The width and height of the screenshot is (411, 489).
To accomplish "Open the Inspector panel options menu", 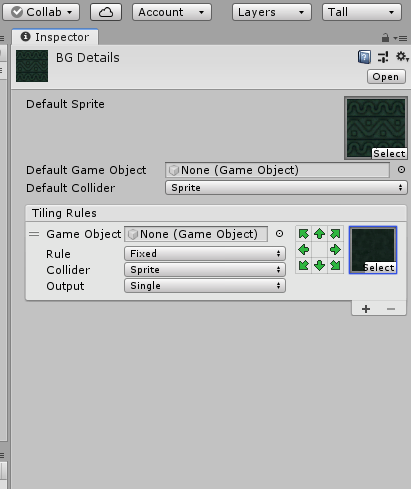I will (400, 39).
